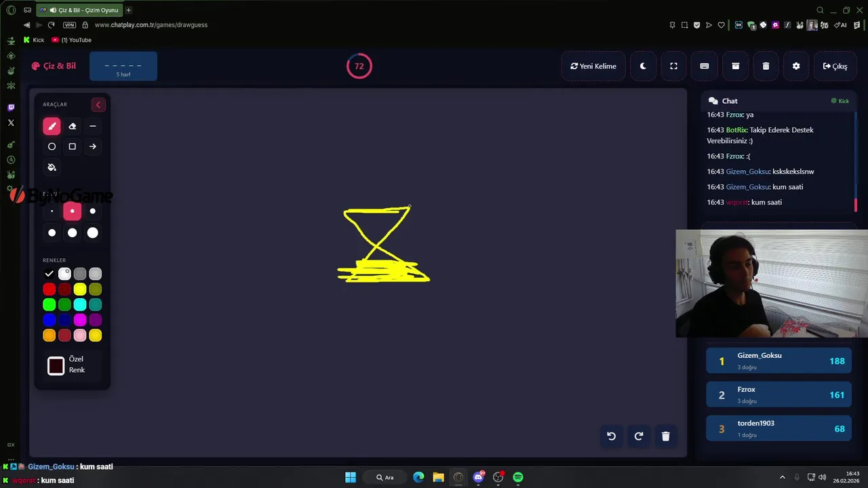The height and width of the screenshot is (488, 868).
Task: Pick the white color swatch
Action: 64,274
